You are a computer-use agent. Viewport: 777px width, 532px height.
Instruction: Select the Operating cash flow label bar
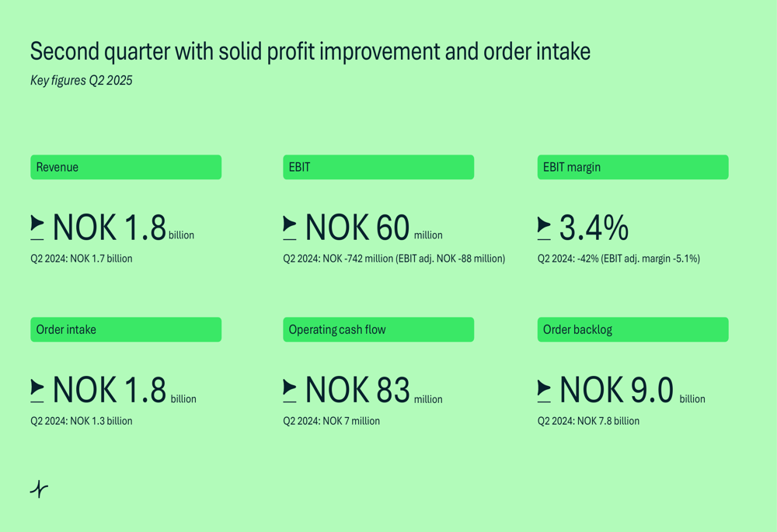point(378,329)
